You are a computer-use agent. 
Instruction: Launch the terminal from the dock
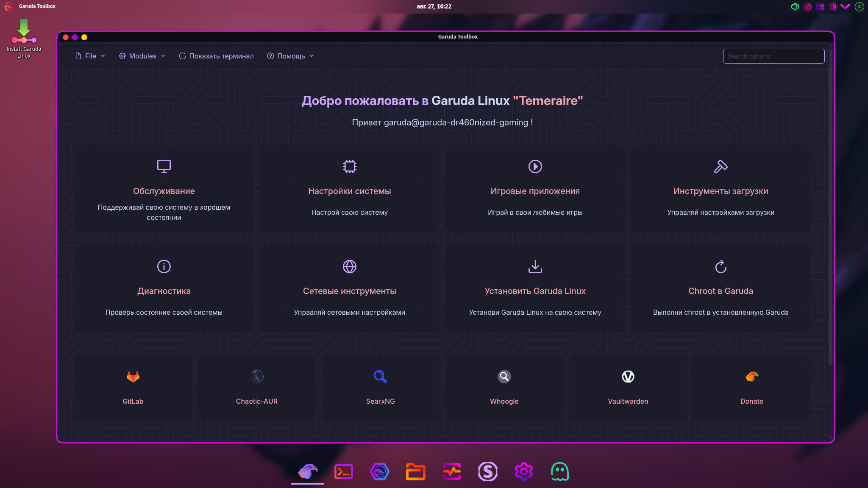click(x=344, y=471)
